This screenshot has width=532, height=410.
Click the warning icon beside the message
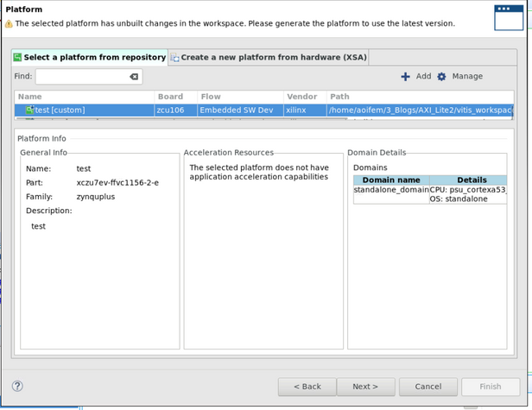click(9, 23)
